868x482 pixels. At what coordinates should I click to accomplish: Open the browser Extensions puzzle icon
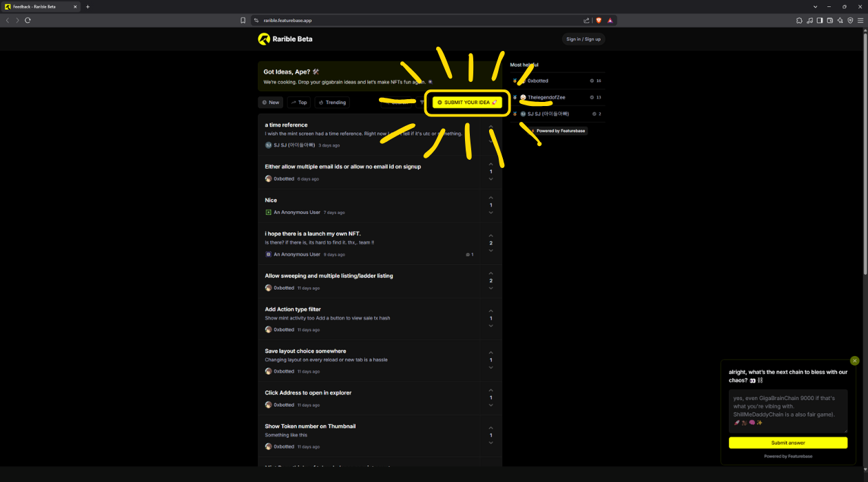799,20
